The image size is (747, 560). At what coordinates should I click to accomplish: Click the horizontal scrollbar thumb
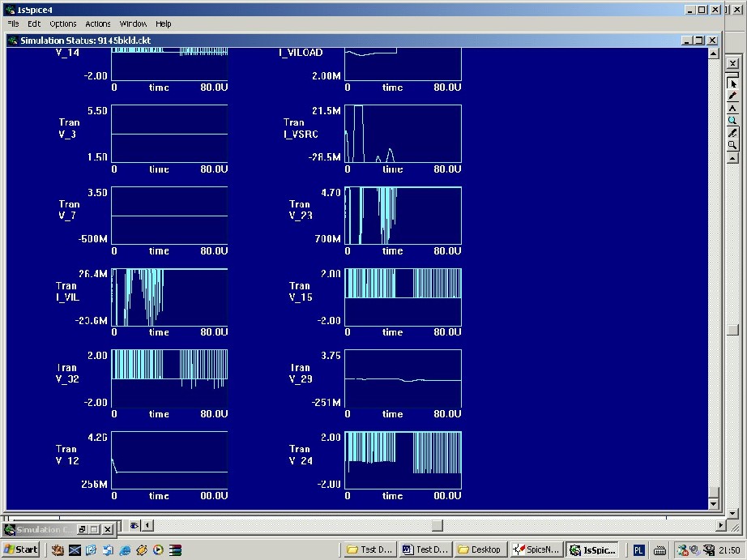pyautogui.click(x=437, y=525)
